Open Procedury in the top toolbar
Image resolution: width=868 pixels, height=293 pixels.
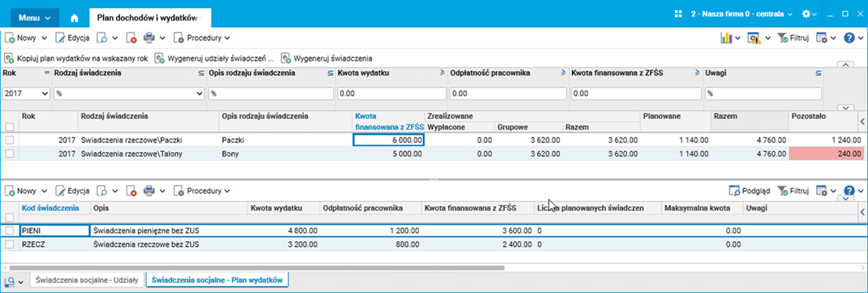(202, 38)
